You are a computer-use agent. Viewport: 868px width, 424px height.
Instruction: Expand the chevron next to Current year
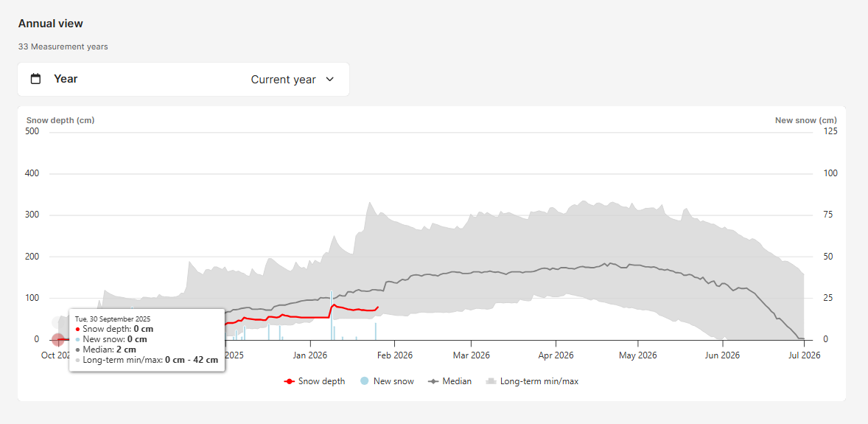[329, 79]
